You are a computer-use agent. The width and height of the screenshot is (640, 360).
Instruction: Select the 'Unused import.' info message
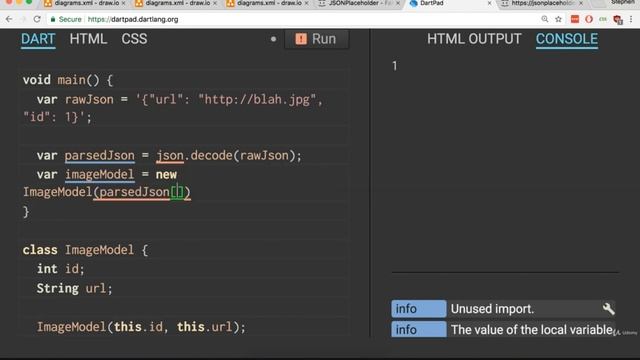492,309
